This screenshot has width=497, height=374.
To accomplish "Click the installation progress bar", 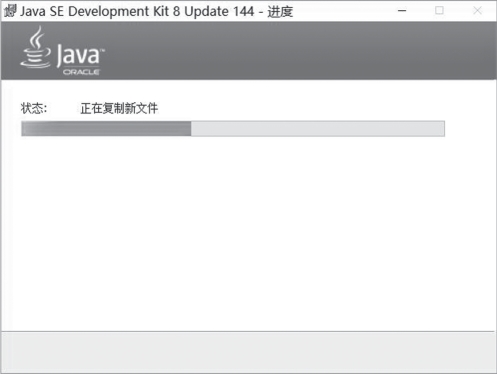I will (x=233, y=129).
